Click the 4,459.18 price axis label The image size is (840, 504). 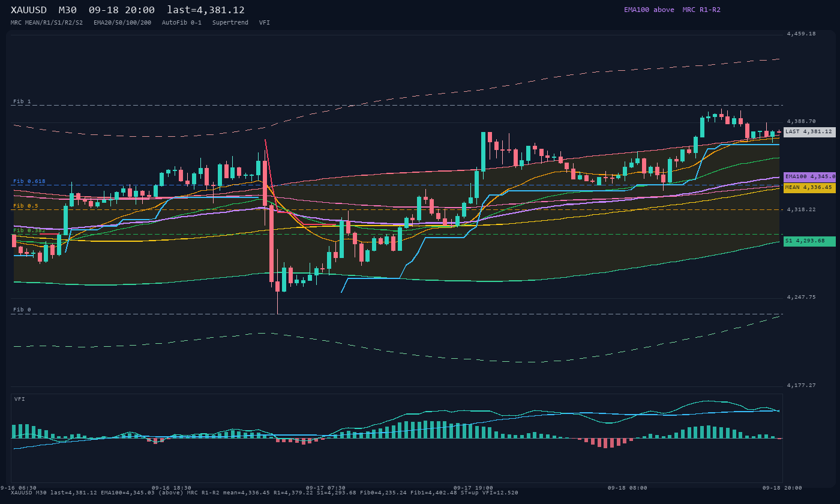coord(802,34)
